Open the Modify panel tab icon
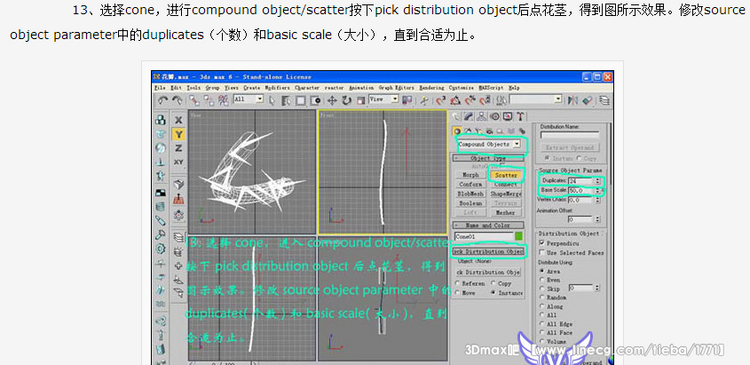Image resolution: width=750 pixels, height=365 pixels. click(469, 116)
